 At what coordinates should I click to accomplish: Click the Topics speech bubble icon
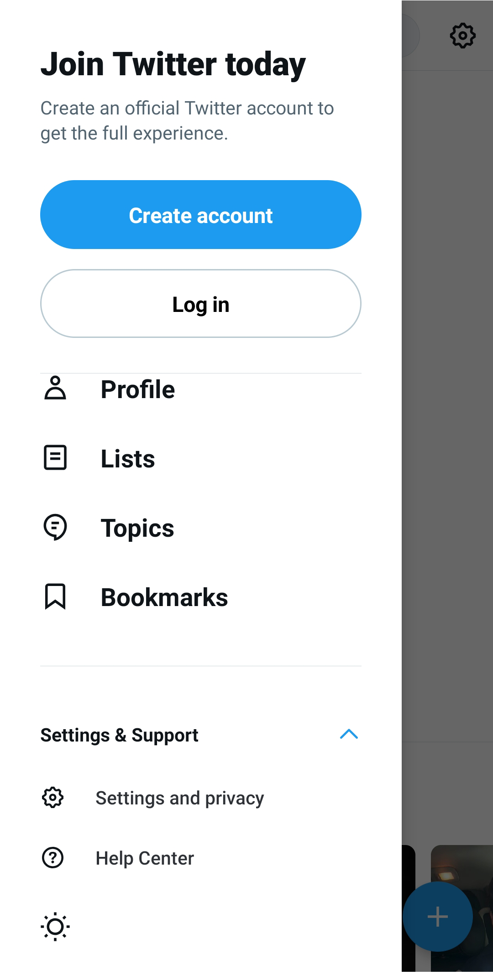click(55, 528)
